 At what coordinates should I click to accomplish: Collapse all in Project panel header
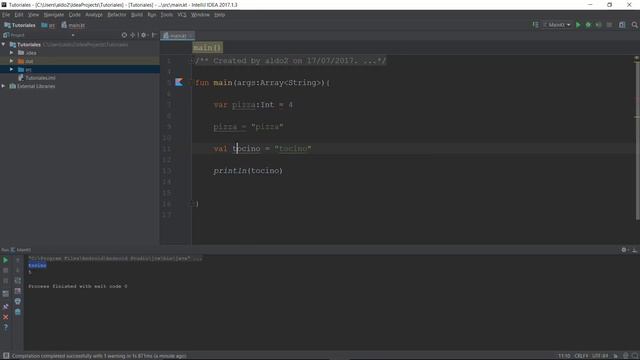tap(133, 35)
